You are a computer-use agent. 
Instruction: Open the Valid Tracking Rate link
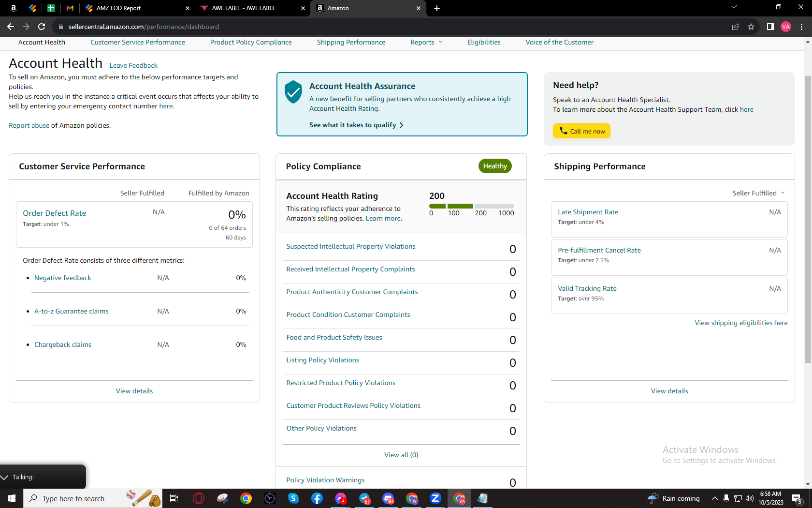pos(587,288)
